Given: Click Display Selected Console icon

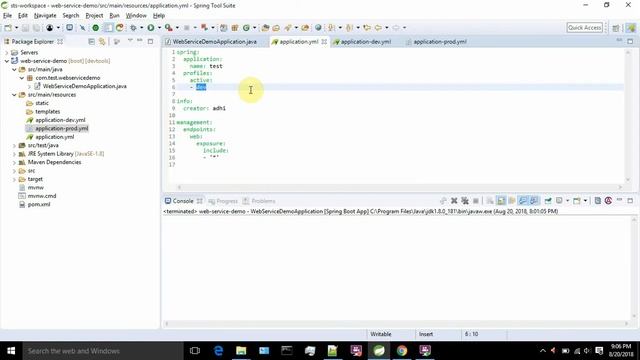Looking at the screenshot, I should click(x=560, y=201).
